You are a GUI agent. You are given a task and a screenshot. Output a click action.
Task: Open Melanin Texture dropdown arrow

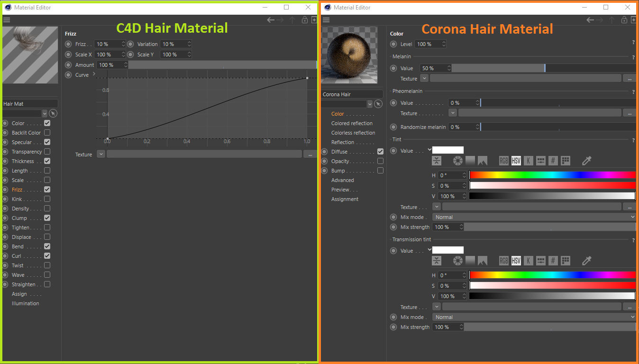424,78
